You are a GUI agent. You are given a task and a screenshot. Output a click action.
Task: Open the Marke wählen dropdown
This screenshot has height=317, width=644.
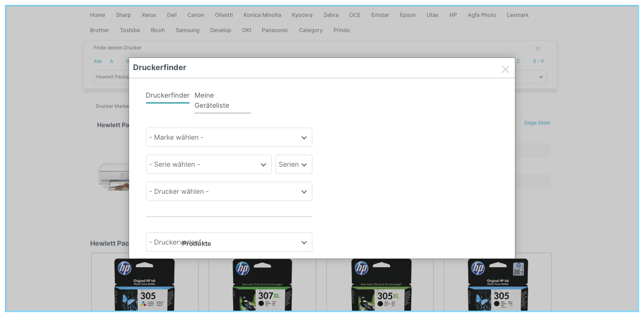[229, 137]
